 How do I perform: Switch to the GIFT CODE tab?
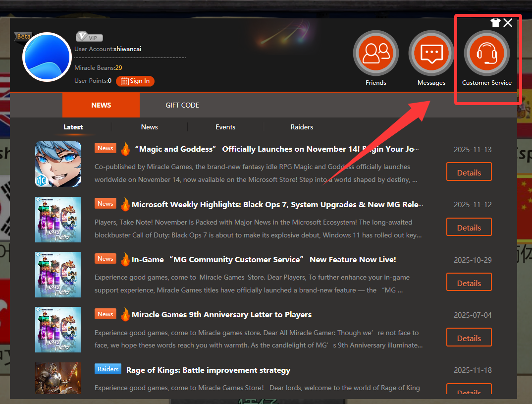pos(182,105)
